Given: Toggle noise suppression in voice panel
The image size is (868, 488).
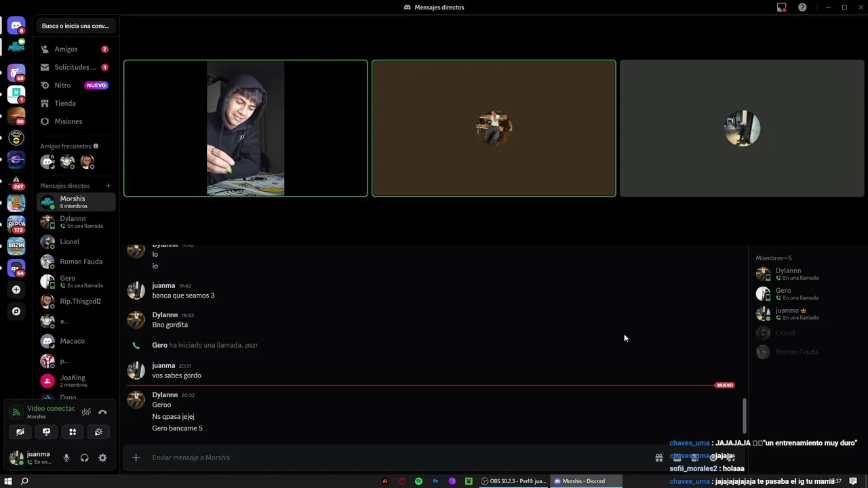Looking at the screenshot, I should pos(86,412).
